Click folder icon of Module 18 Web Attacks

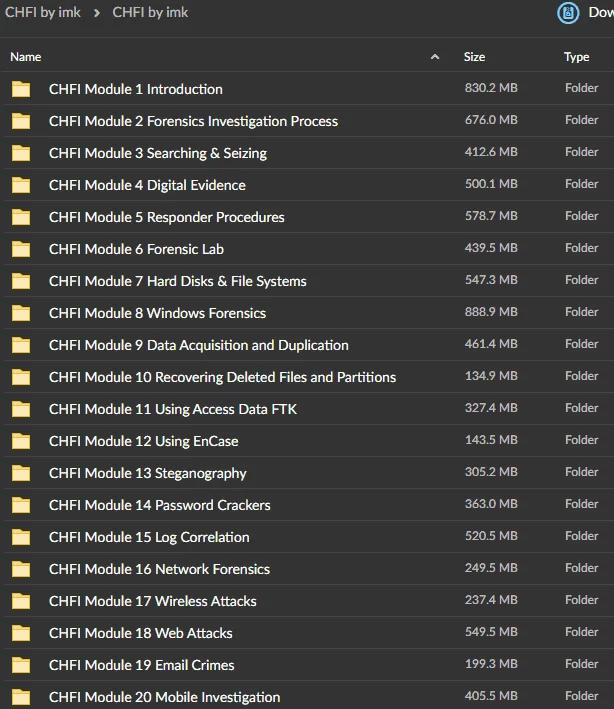21,633
